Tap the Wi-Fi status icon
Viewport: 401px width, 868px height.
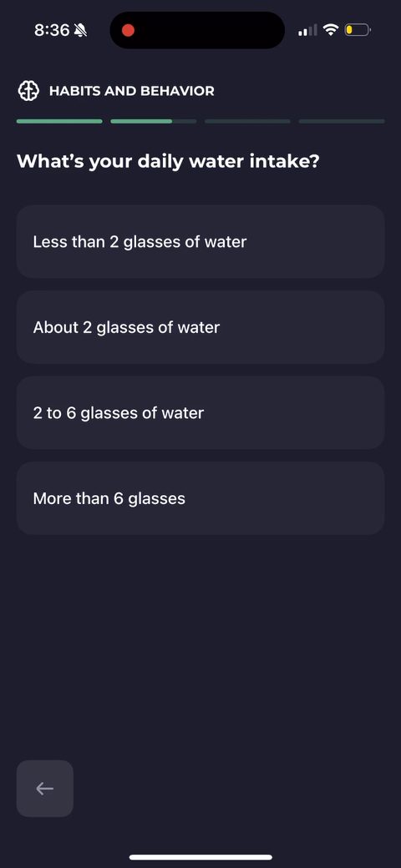click(x=331, y=30)
